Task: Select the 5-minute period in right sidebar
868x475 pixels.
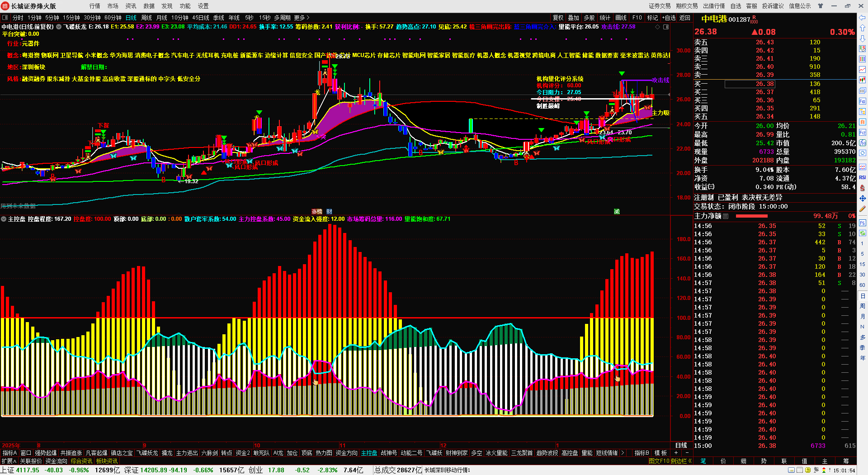Action: pos(863,254)
